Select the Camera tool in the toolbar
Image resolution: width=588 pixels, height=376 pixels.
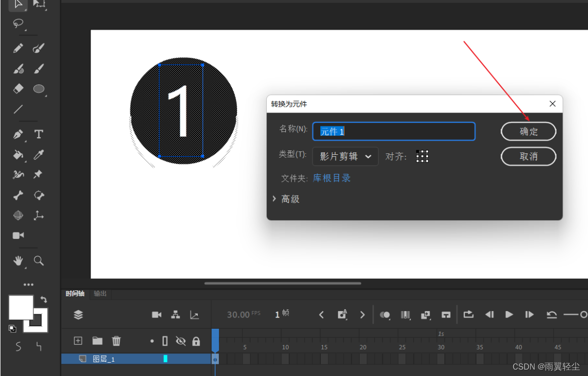[x=18, y=235]
